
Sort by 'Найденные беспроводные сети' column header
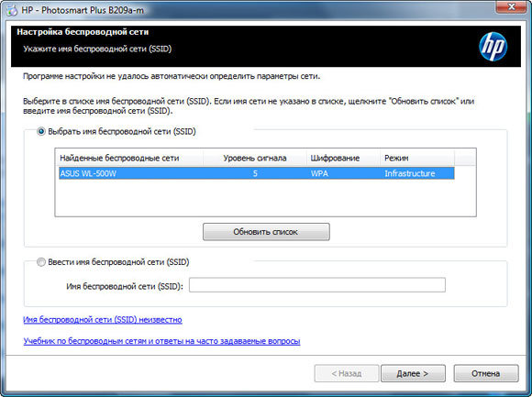[x=129, y=158]
